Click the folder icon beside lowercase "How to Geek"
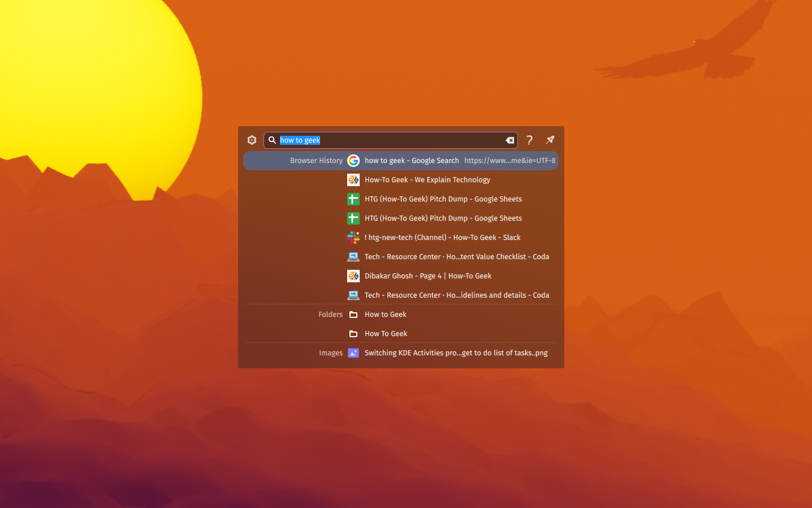 point(353,315)
